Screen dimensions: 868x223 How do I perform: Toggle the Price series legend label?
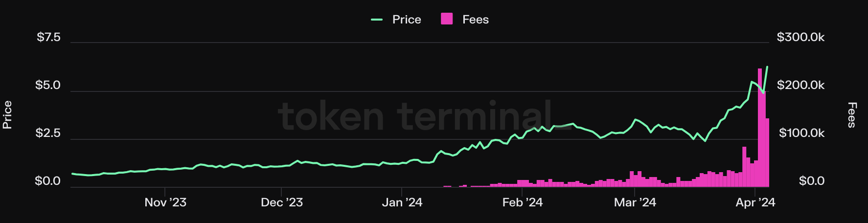pos(407,20)
